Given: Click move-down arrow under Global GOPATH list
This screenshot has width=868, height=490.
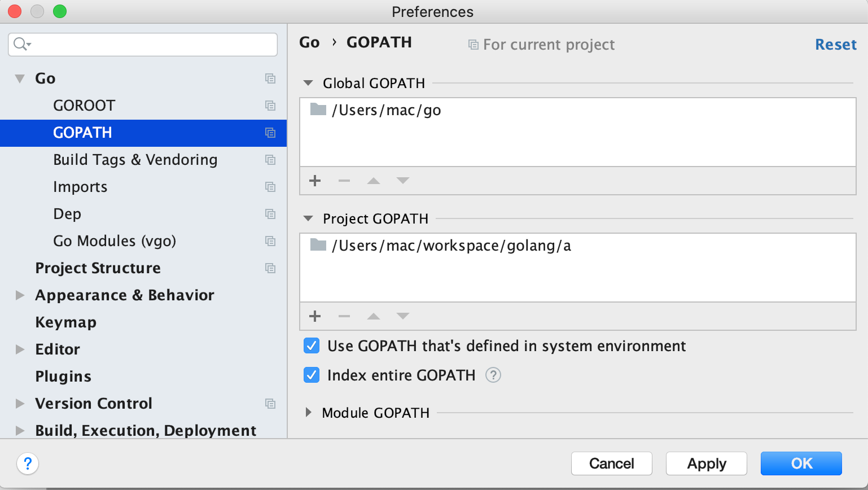Looking at the screenshot, I should (x=402, y=181).
